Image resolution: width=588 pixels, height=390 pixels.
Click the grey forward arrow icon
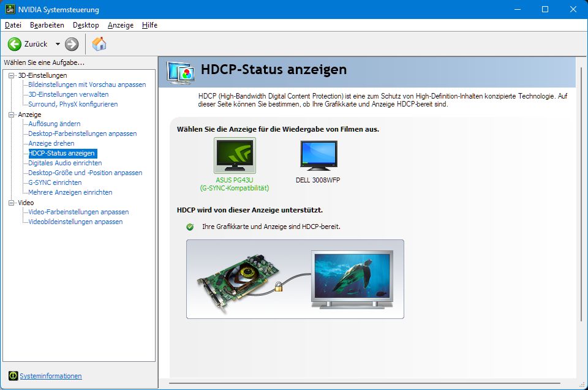[x=72, y=44]
